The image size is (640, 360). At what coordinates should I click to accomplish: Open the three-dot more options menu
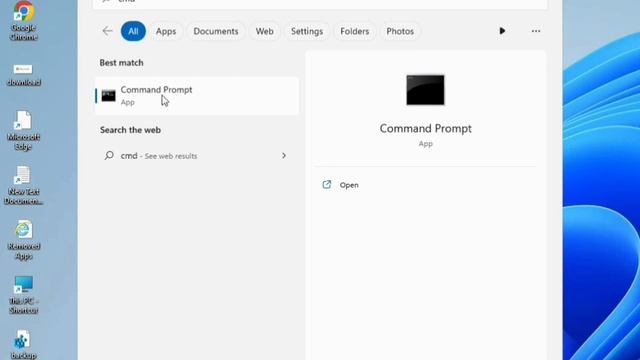pos(536,31)
